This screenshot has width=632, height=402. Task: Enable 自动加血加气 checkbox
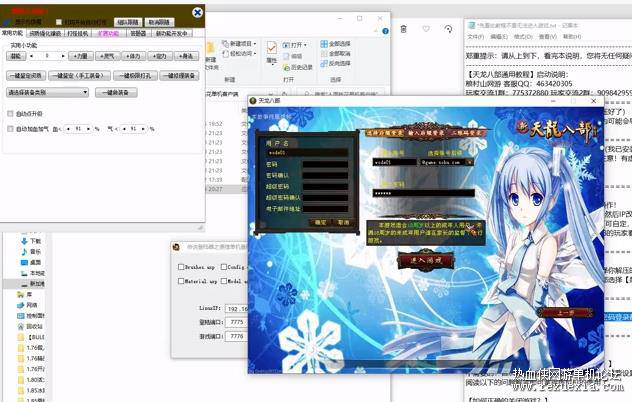point(10,129)
